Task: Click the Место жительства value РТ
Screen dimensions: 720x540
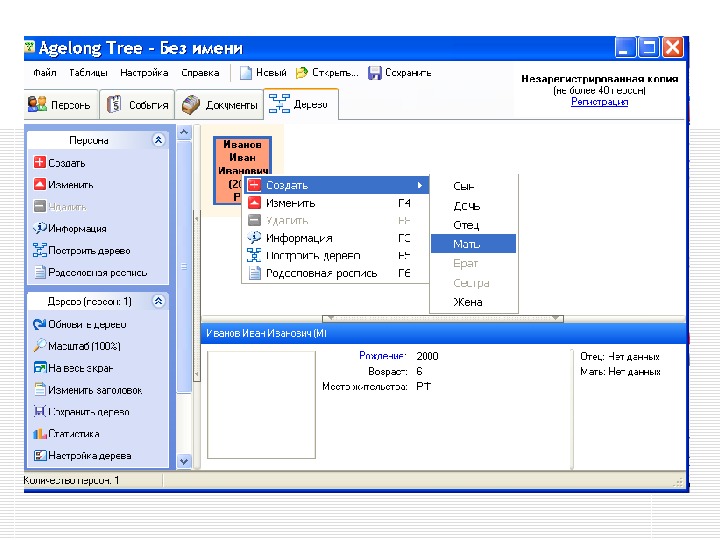Action: [423, 386]
